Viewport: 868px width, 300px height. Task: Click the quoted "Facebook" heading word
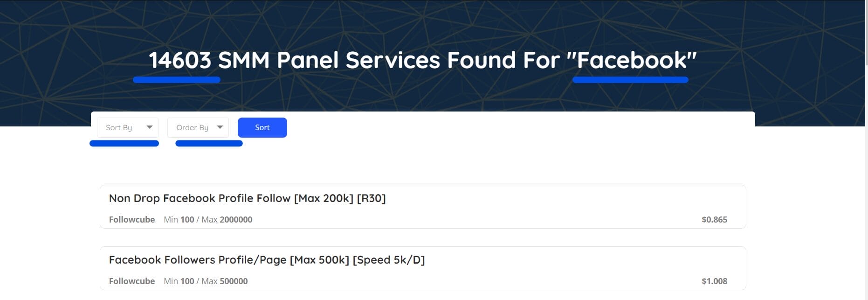click(632, 60)
